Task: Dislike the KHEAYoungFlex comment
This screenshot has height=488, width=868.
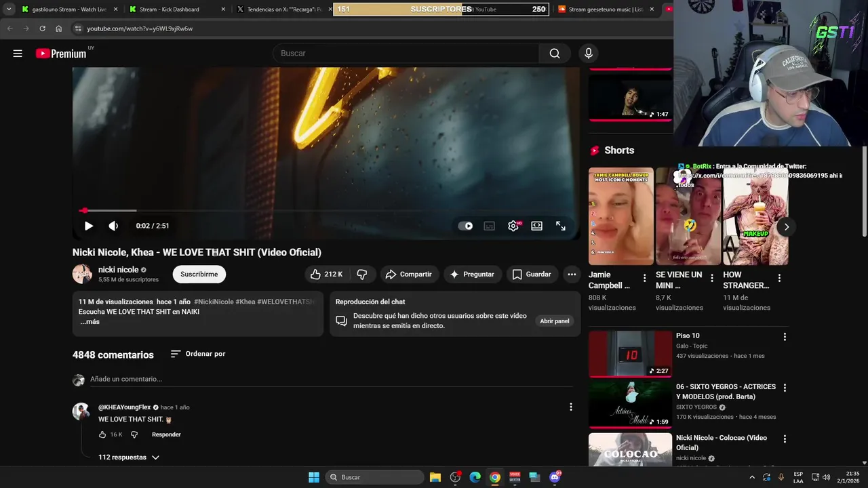Action: pos(134,434)
